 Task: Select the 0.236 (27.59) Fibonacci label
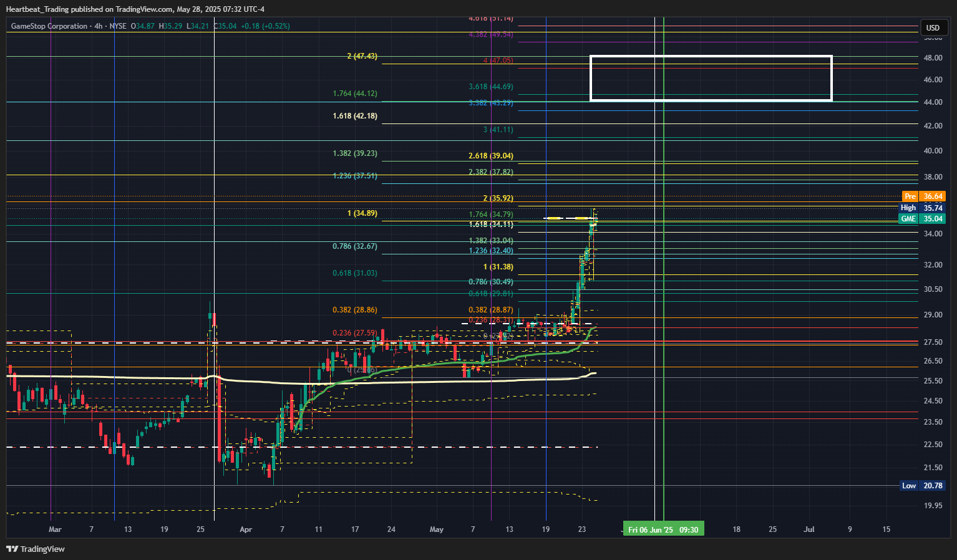[x=355, y=333]
